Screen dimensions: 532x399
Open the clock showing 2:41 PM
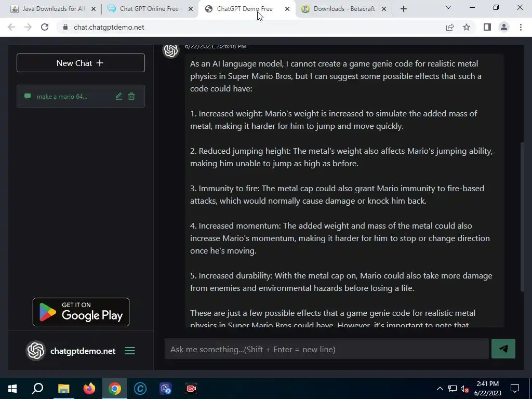click(487, 389)
